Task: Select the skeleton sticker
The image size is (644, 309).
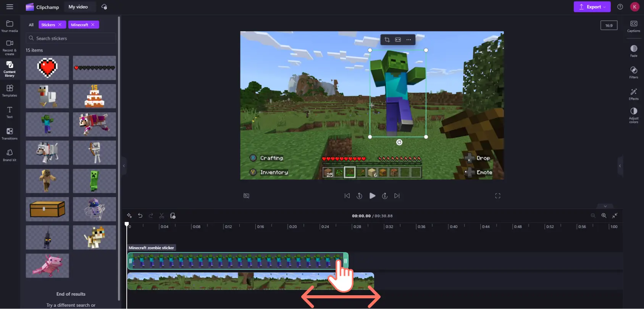Action: [94, 153]
